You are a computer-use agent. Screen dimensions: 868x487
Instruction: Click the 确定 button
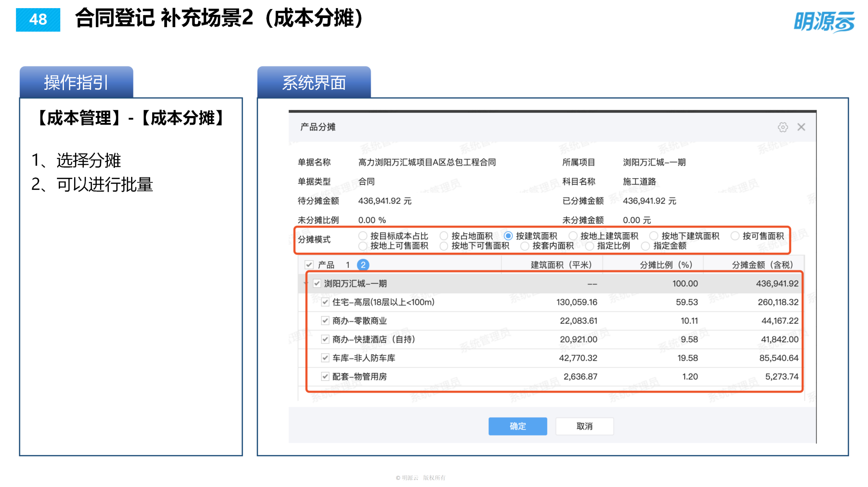point(517,426)
